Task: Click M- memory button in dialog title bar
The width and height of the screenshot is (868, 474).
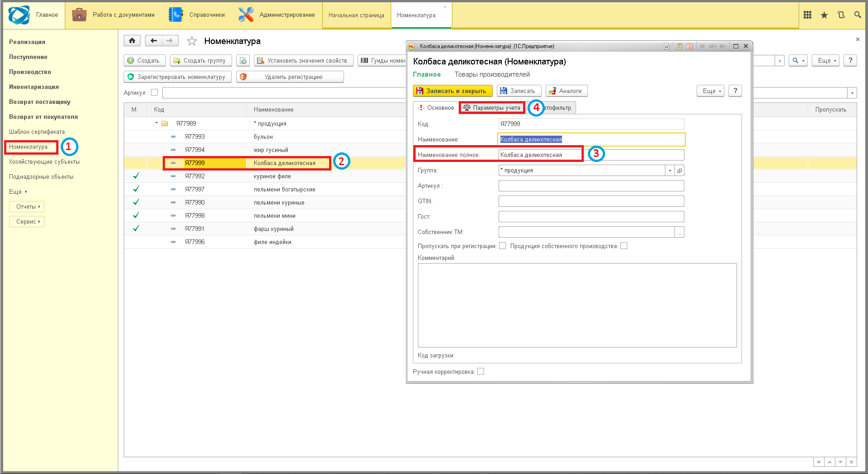Action: [x=723, y=46]
